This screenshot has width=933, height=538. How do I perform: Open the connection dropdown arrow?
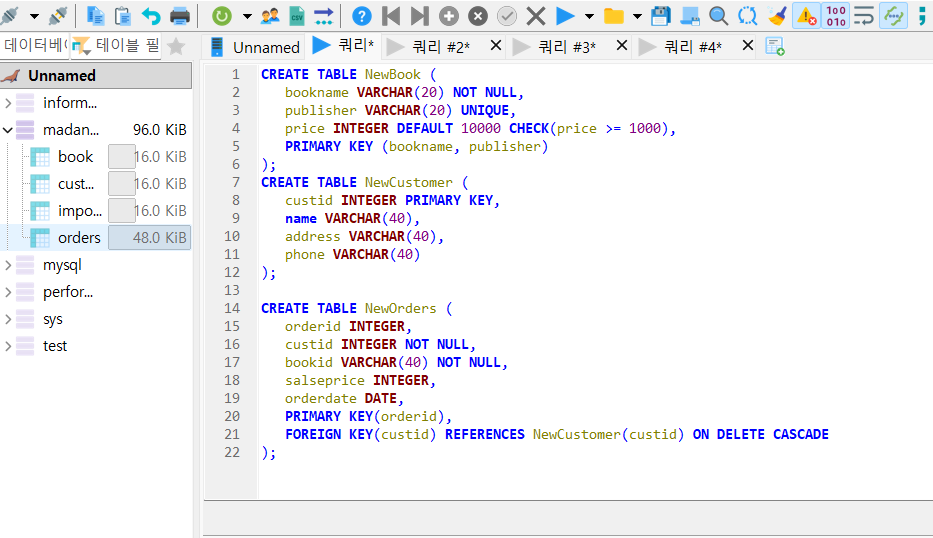(x=35, y=16)
